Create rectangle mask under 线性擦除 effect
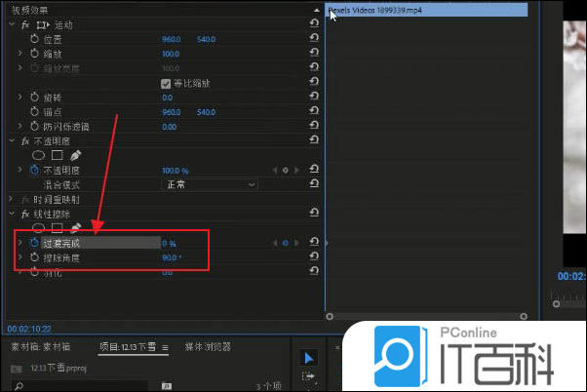 coord(58,227)
